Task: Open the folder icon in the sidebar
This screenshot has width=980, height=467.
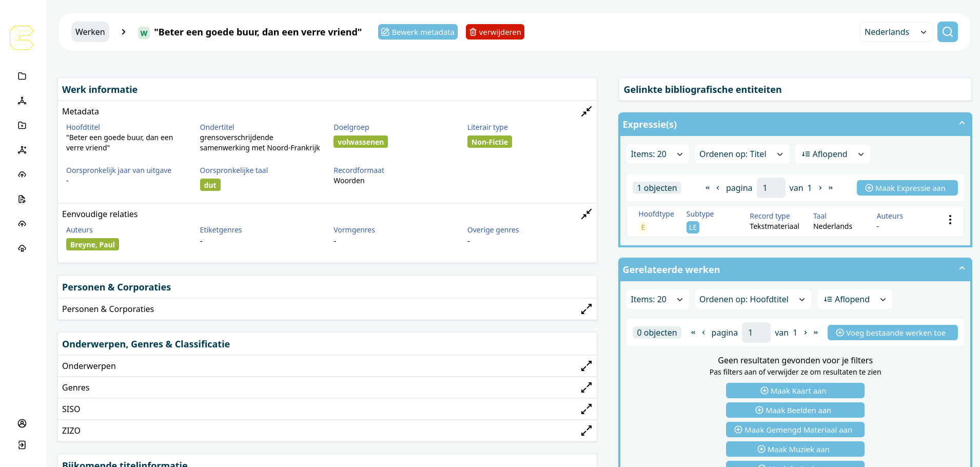Action: (x=22, y=76)
